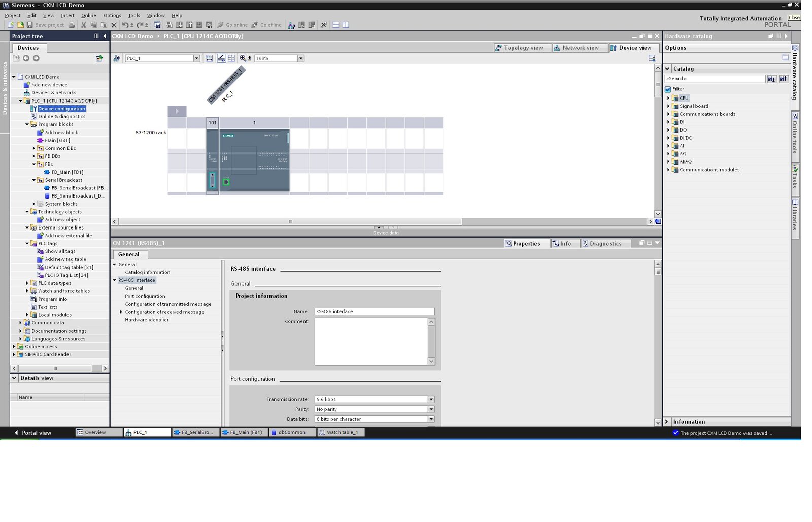
Task: Open the Parity dropdown
Action: tap(431, 409)
